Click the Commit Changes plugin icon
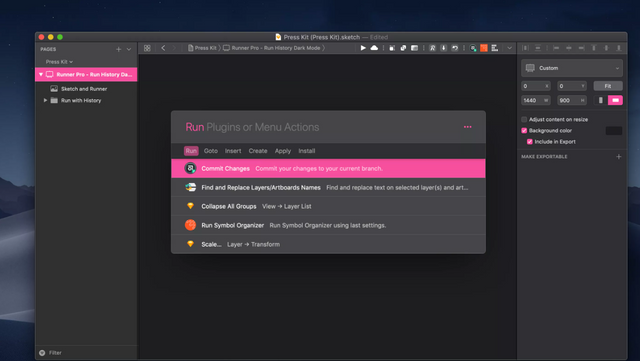 pos(190,168)
